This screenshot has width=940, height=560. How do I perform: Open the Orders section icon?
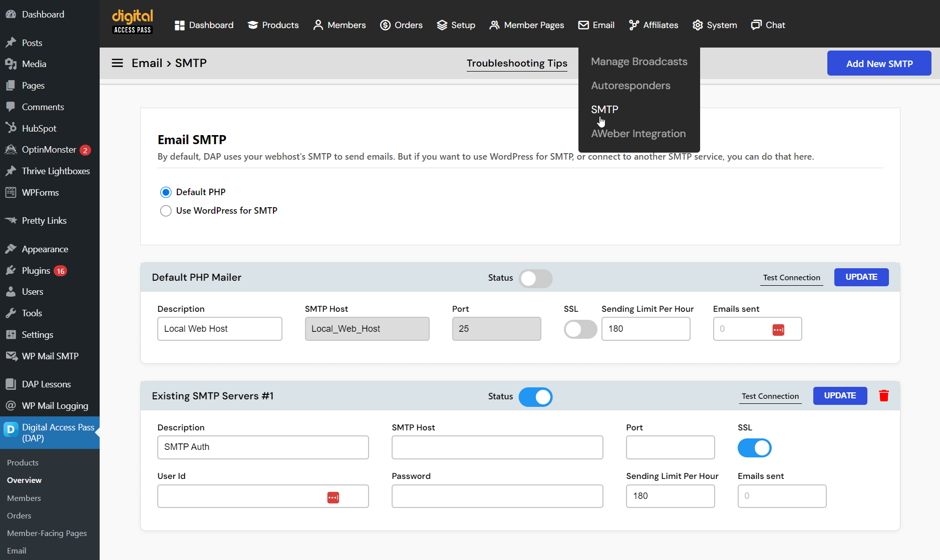point(385,25)
